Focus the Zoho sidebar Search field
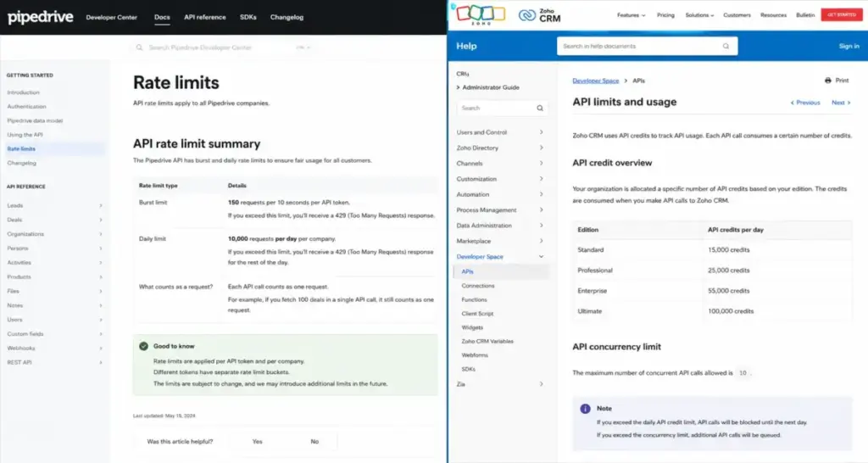This screenshot has height=463, width=868. click(x=502, y=108)
